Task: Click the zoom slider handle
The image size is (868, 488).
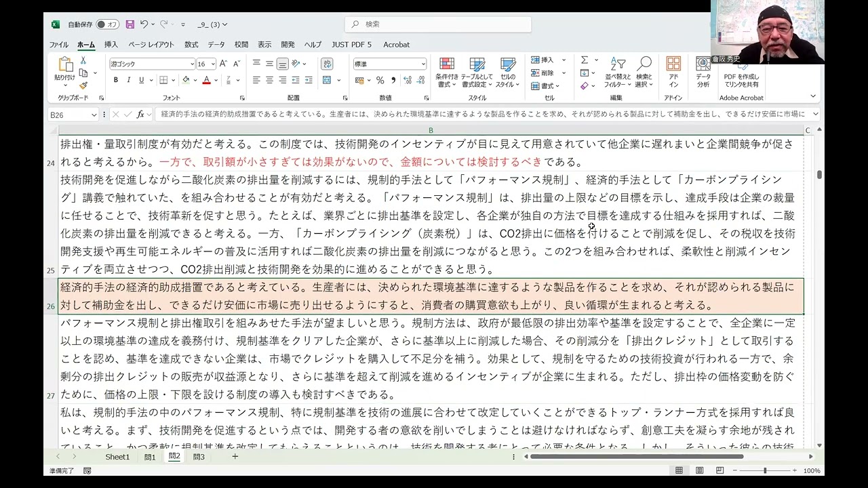Action: (765, 470)
